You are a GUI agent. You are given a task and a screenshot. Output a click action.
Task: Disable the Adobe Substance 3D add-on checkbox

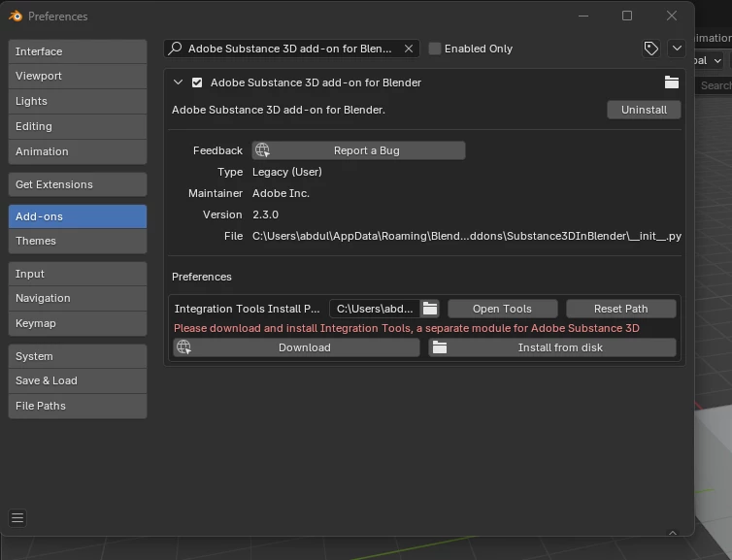pos(197,82)
